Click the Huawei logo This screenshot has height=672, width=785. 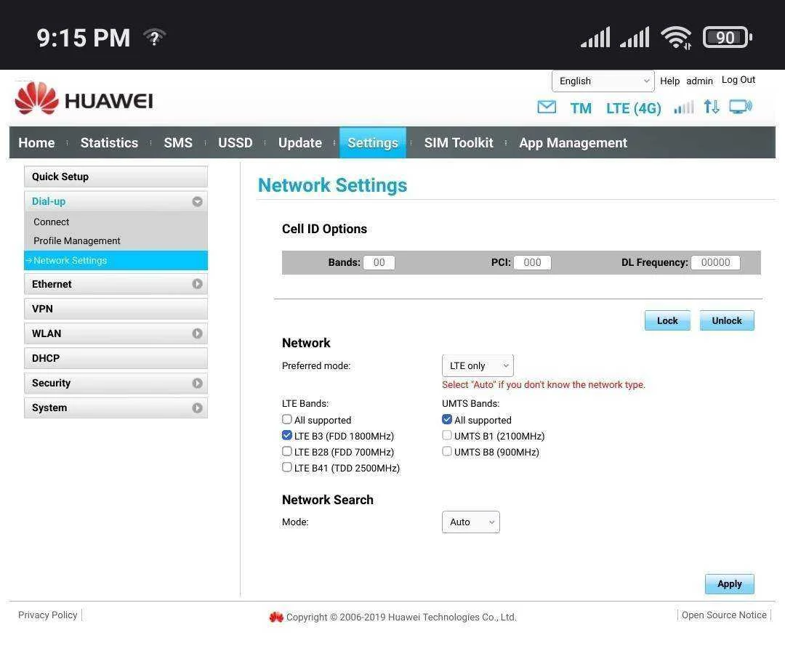pyautogui.click(x=84, y=99)
